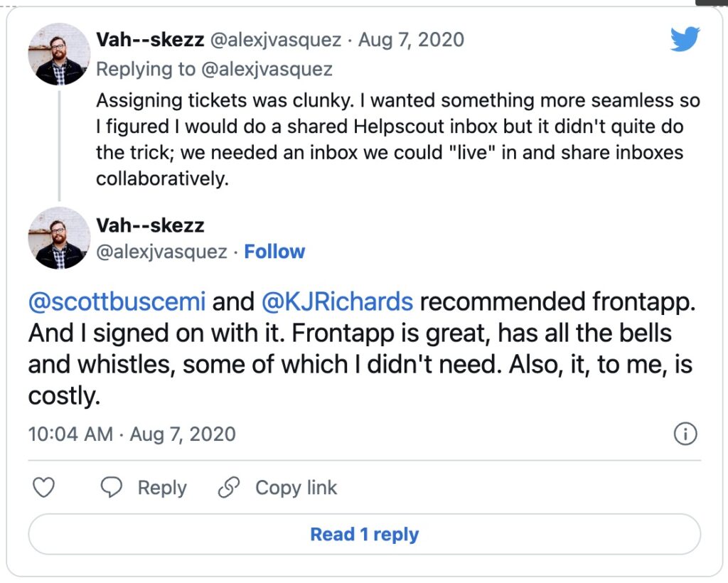
Task: Open the @KJRichards mention
Action: [x=337, y=301]
